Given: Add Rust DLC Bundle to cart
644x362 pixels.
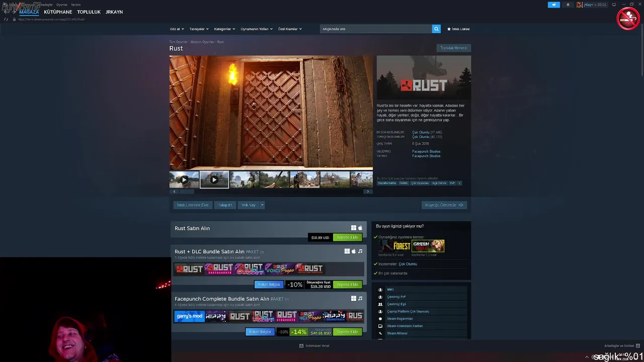Looking at the screenshot, I should (x=348, y=285).
